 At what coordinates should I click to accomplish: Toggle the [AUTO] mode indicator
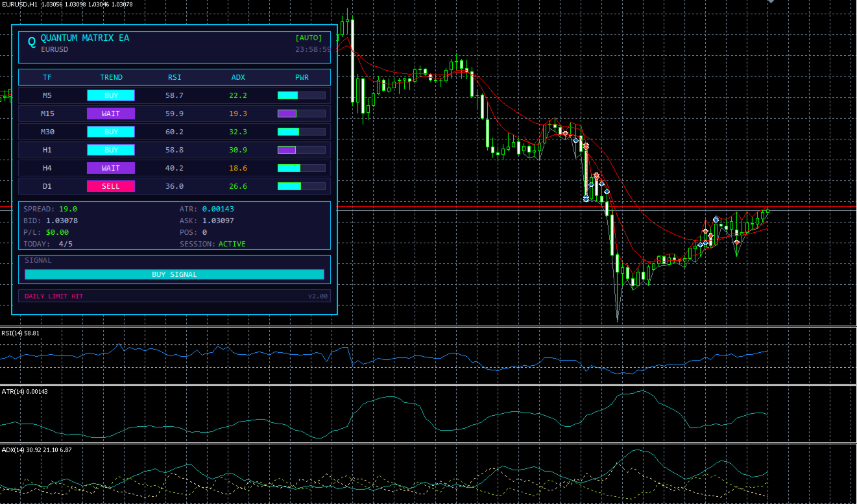click(309, 38)
